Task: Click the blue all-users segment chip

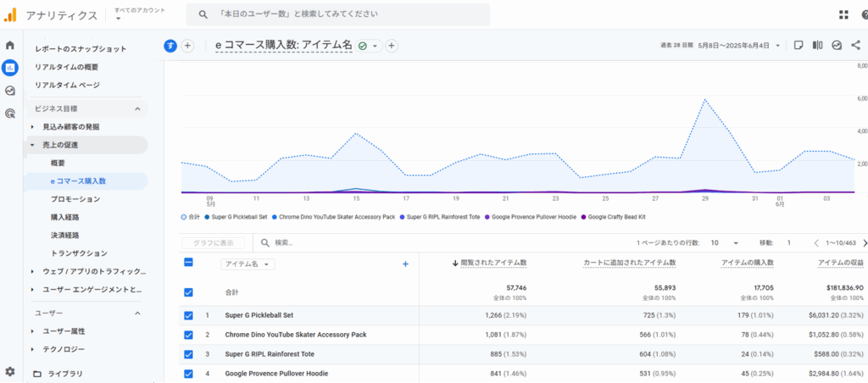Action: pyautogui.click(x=170, y=46)
